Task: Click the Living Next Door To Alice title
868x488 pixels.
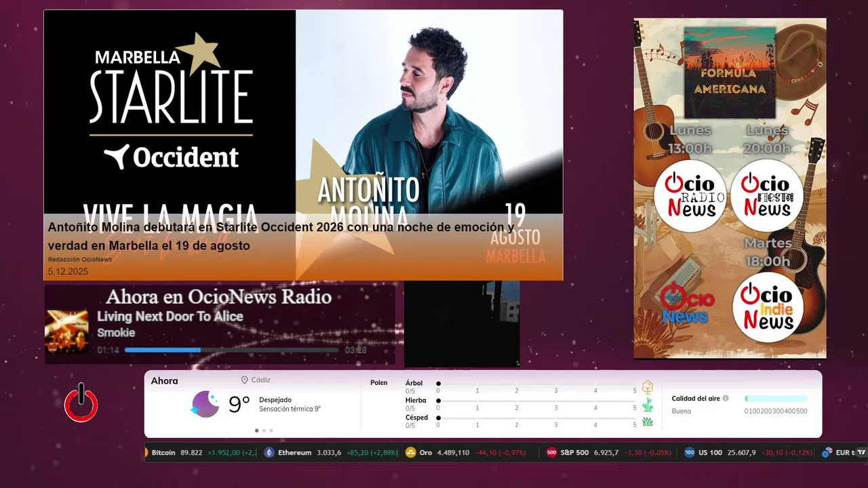Action: [x=170, y=317]
